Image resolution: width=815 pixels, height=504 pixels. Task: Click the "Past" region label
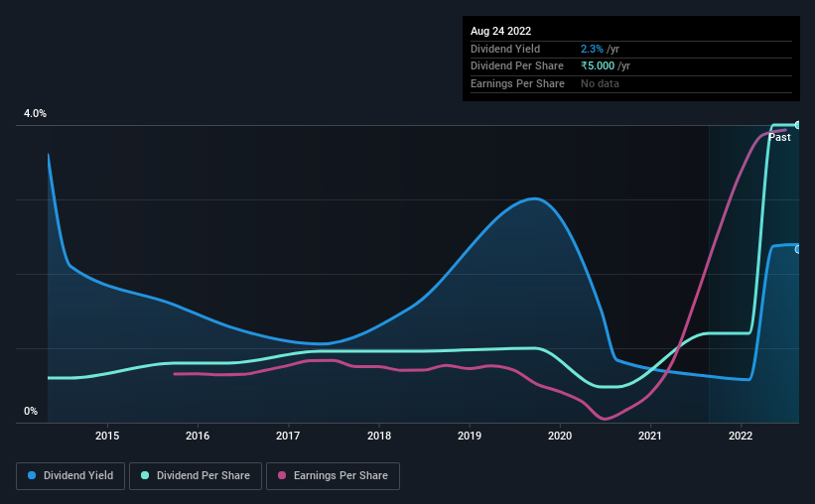coord(780,138)
